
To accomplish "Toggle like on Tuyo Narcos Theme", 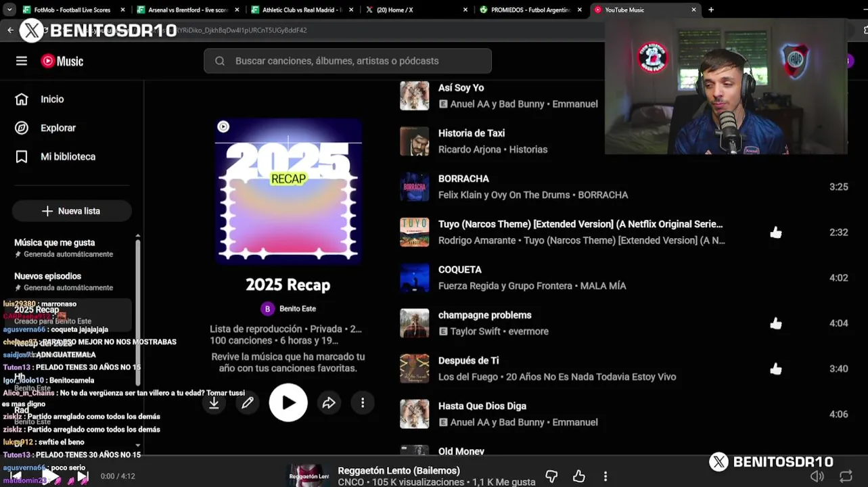I will coord(776,233).
